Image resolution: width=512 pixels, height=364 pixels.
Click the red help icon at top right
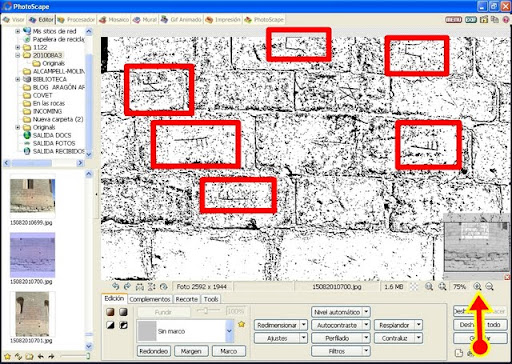[x=506, y=20]
